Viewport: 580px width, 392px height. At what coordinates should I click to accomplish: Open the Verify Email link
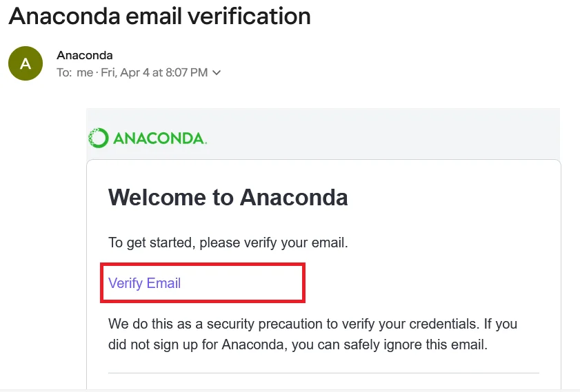145,283
